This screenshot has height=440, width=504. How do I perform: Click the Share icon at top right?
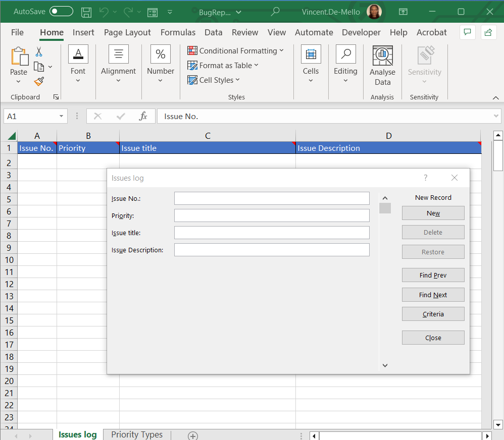click(488, 32)
